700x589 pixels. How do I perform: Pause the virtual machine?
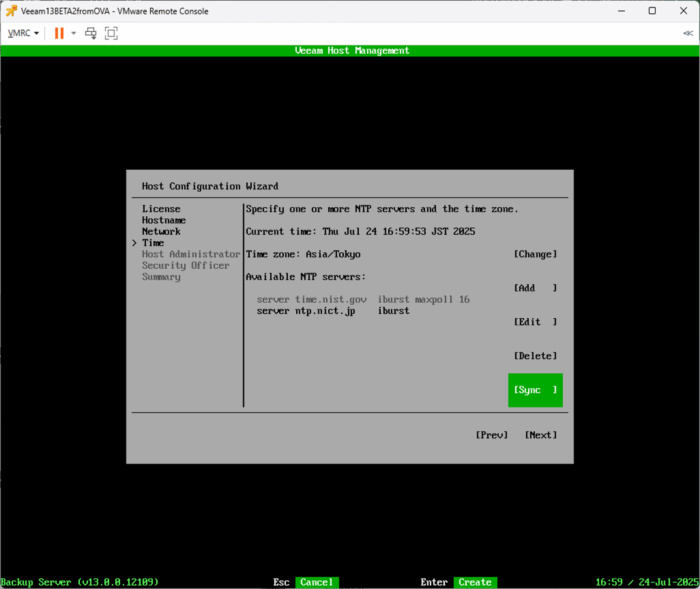point(59,33)
